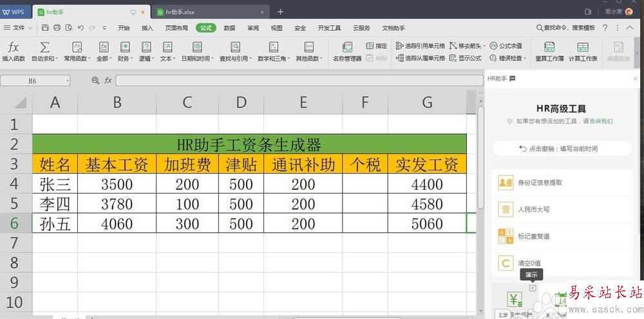
Task: Open the 文件 (File) menu
Action: (19, 28)
